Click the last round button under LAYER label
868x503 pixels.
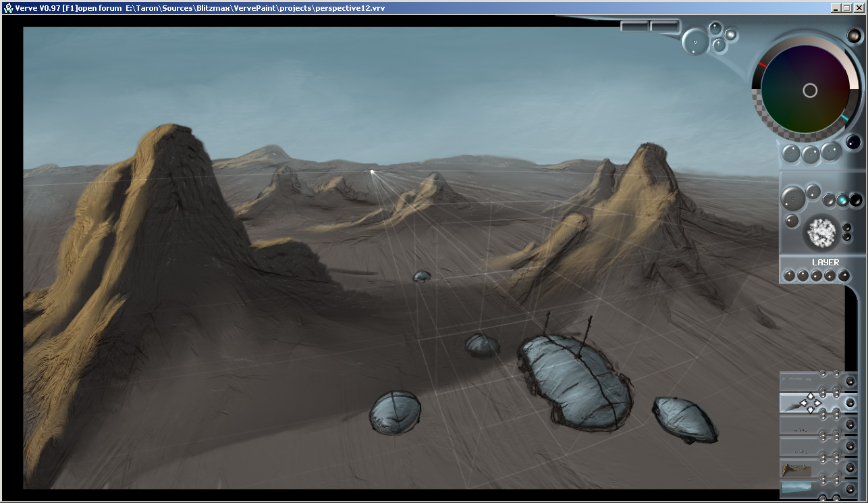844,275
